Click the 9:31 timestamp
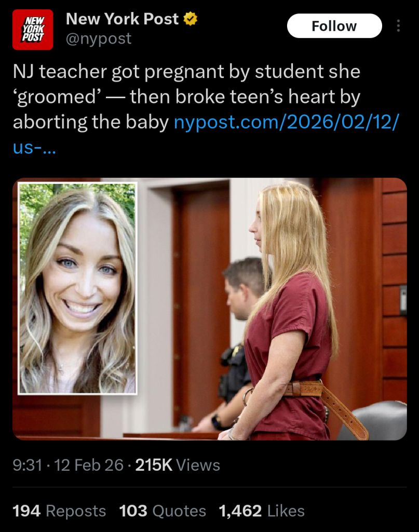419x532 pixels. coord(28,465)
